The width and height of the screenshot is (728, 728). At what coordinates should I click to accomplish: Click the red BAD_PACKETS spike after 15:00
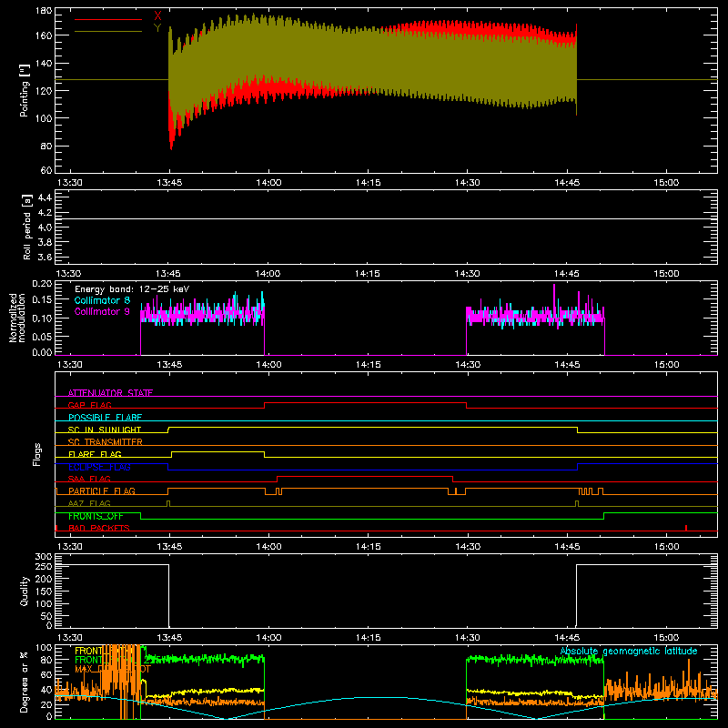click(x=686, y=528)
